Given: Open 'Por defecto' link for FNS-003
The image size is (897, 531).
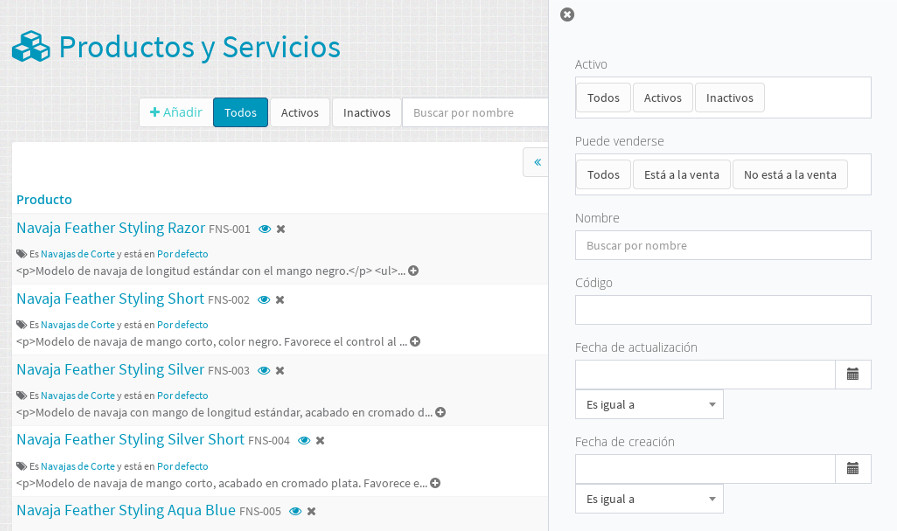Looking at the screenshot, I should (182, 396).
